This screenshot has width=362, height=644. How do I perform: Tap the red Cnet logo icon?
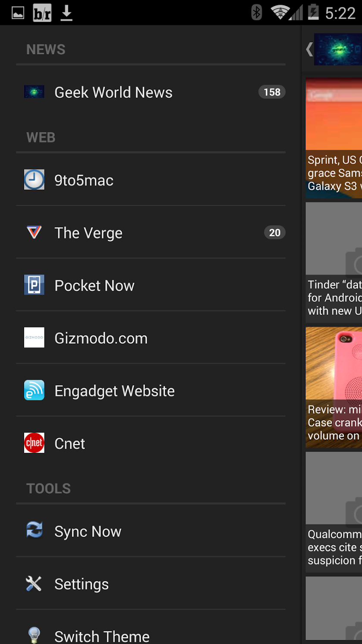[34, 443]
